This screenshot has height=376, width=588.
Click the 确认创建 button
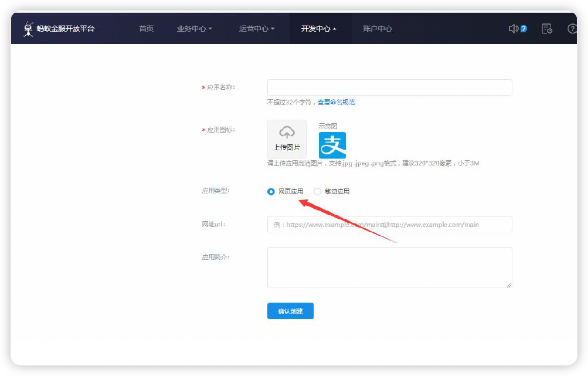tap(290, 310)
